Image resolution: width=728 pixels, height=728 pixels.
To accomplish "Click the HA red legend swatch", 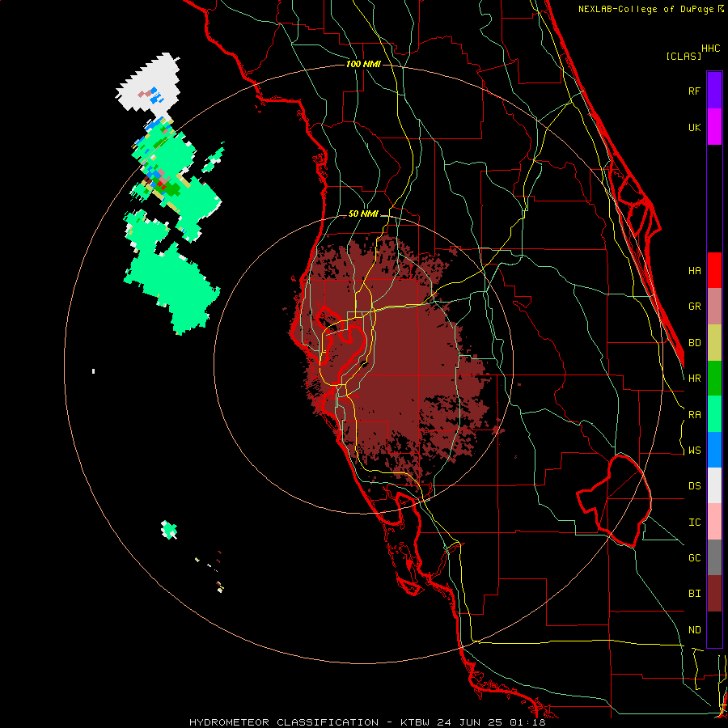I will tap(714, 270).
